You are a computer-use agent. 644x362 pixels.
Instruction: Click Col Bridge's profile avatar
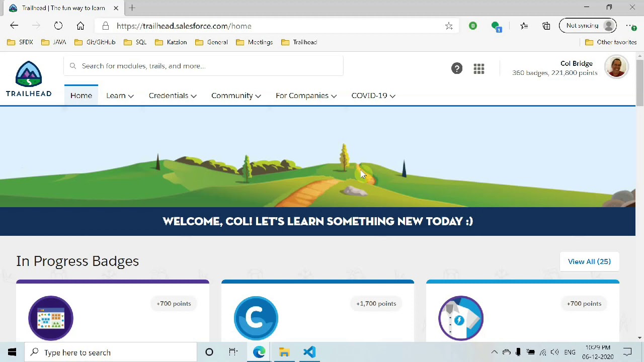click(x=616, y=67)
